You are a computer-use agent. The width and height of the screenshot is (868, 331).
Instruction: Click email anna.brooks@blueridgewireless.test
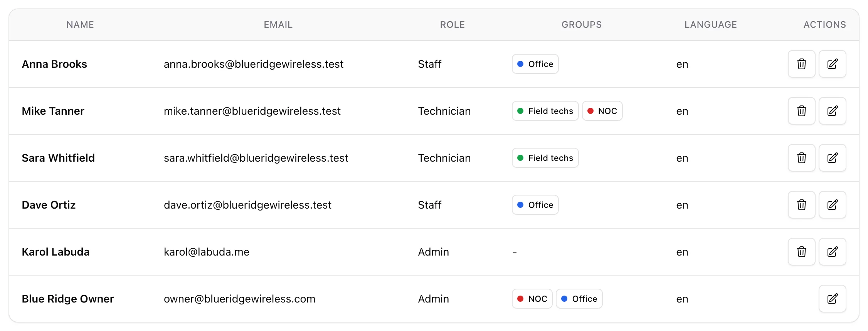pos(254,64)
